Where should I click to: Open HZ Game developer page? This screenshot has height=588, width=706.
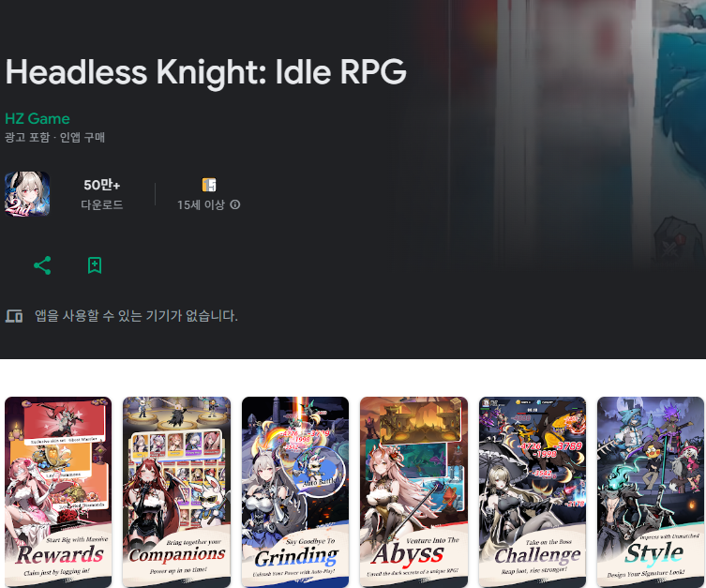pyautogui.click(x=38, y=118)
